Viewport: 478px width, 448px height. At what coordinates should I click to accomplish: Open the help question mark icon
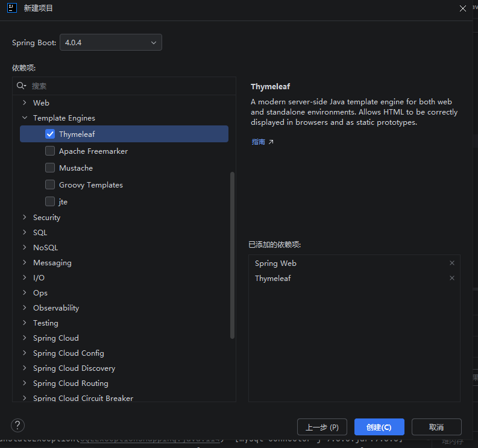pyautogui.click(x=17, y=425)
